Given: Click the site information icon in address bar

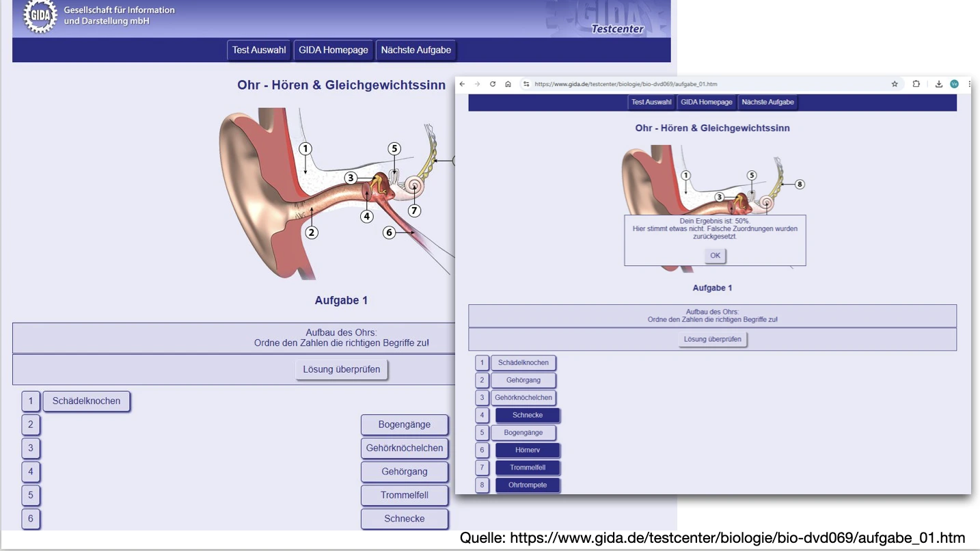Looking at the screenshot, I should (x=526, y=84).
